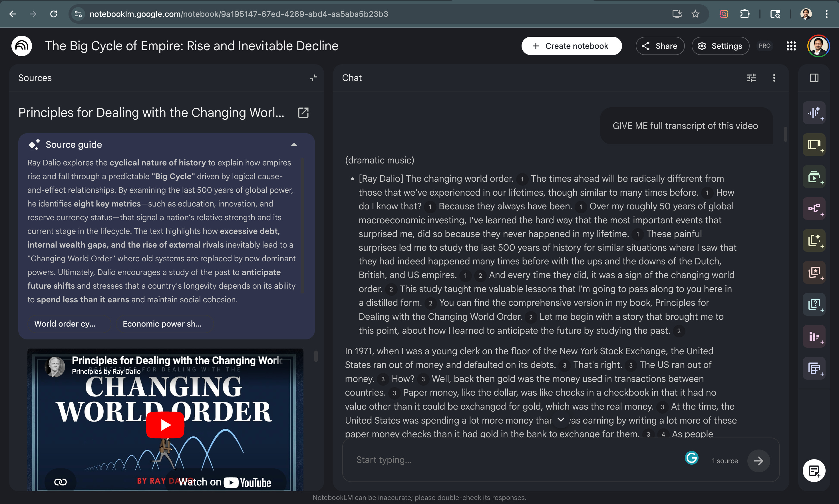Screen dimensions: 839x504
Task: Jump to bottom with chat chevron
Action: tap(561, 420)
